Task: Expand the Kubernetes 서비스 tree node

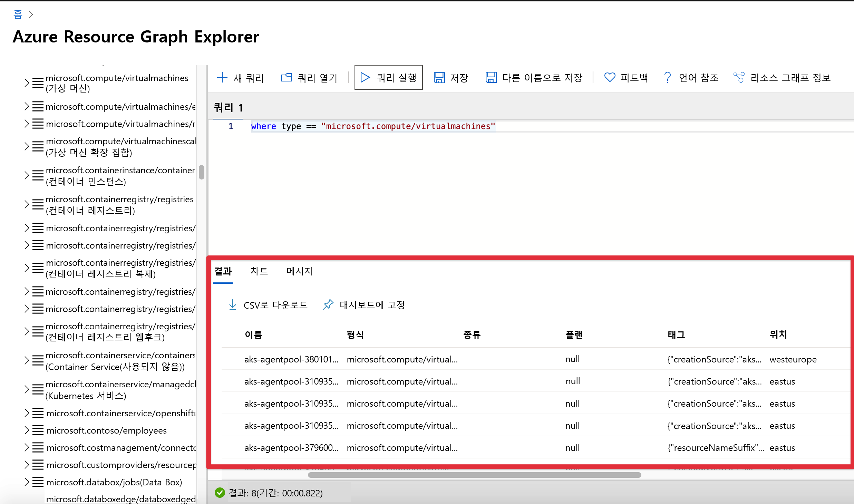Action: tap(27, 389)
